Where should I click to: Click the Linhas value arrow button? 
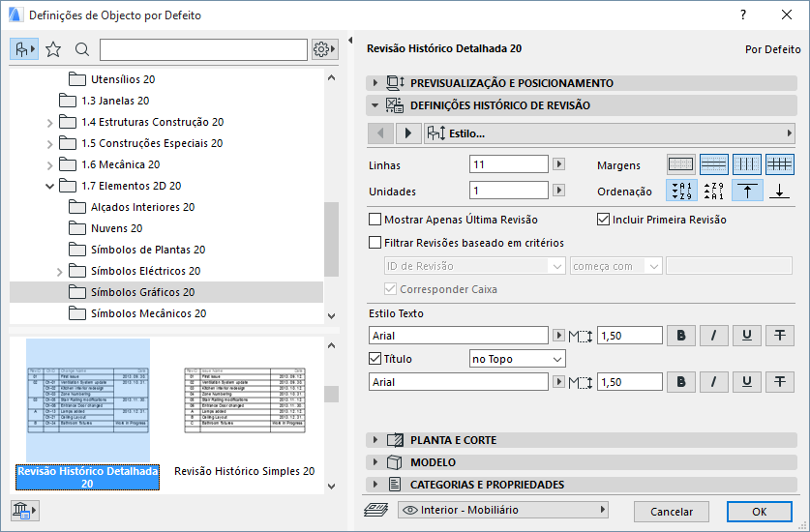point(558,164)
